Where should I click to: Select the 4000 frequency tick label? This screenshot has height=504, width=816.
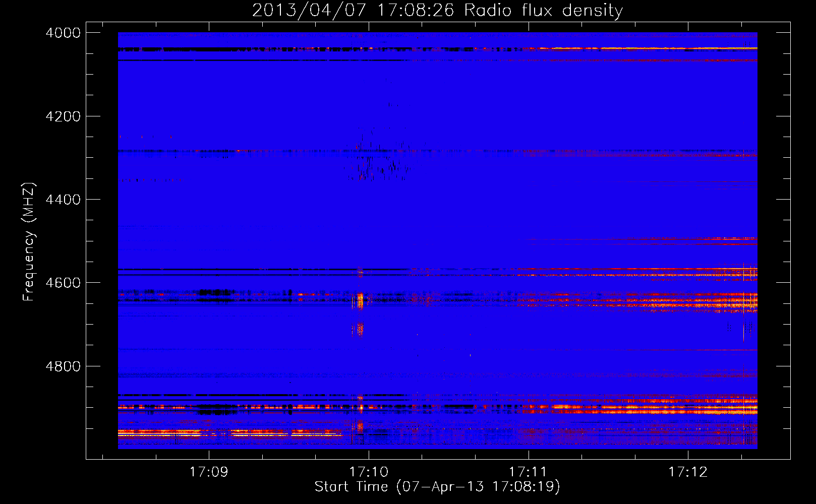[x=63, y=33]
